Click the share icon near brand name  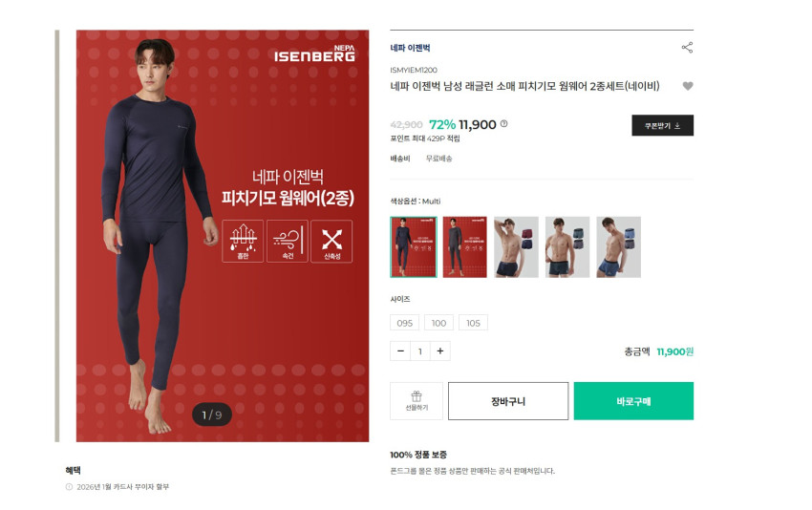(x=687, y=48)
